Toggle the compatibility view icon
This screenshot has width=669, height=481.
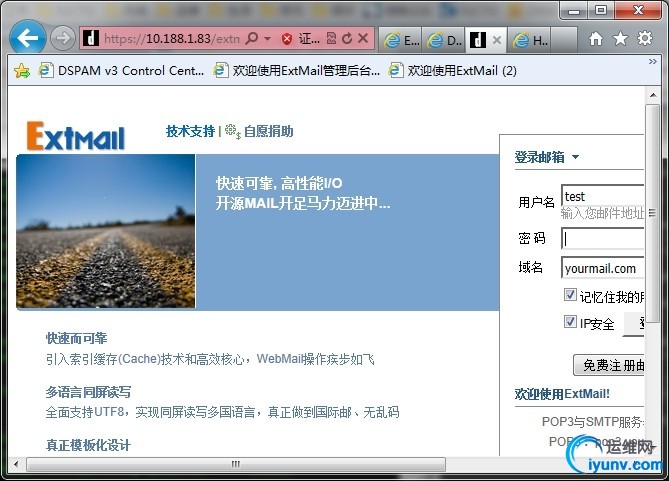(332, 38)
